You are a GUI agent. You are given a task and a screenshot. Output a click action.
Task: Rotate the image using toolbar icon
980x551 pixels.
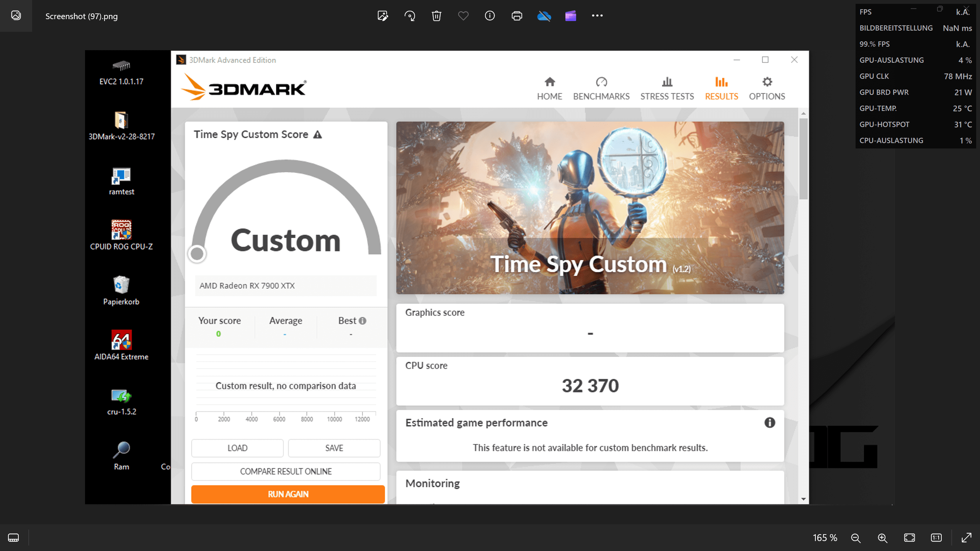(410, 16)
